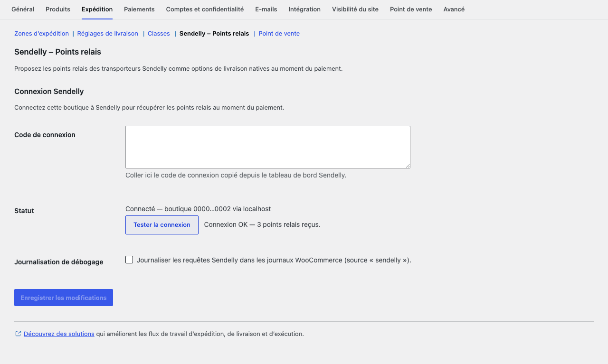Screen dimensions: 608x364
Task: Click Enregistrer les modifications button
Action: 64,298
